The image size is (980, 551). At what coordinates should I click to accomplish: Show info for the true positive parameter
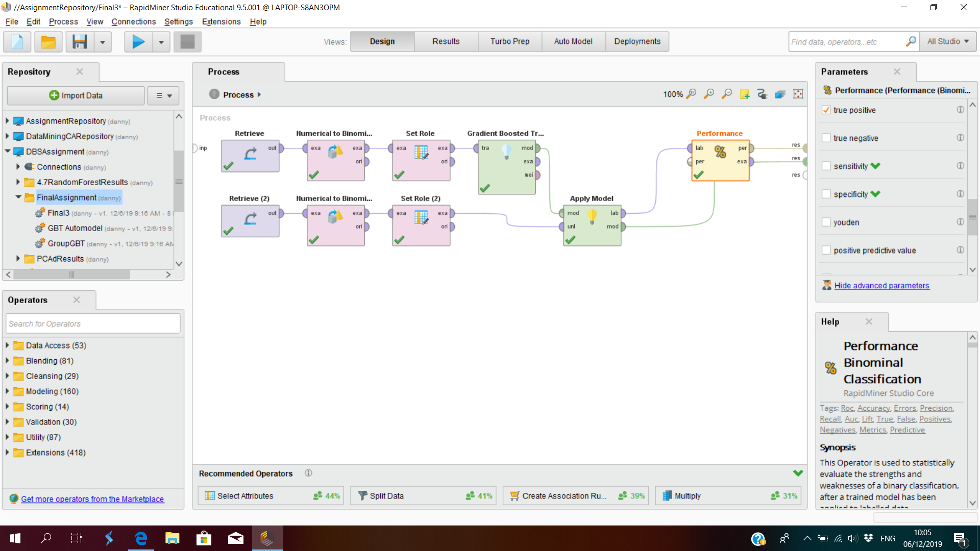point(960,110)
